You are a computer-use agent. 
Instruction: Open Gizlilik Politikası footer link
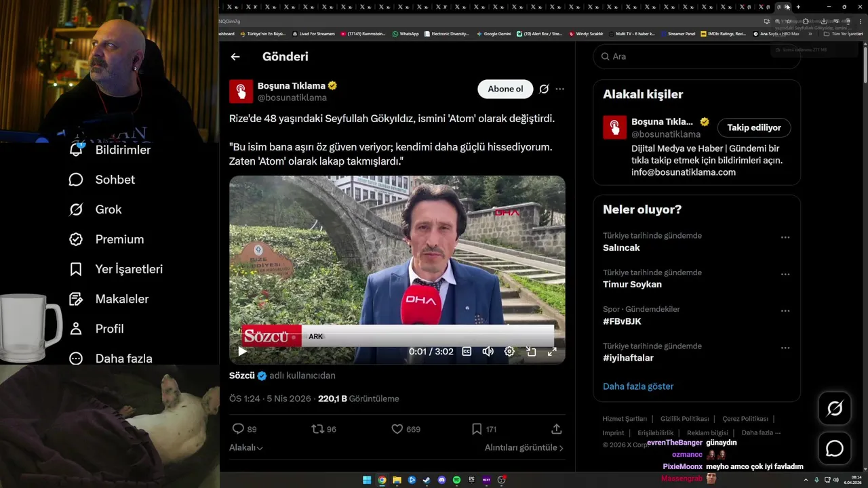tap(684, 419)
